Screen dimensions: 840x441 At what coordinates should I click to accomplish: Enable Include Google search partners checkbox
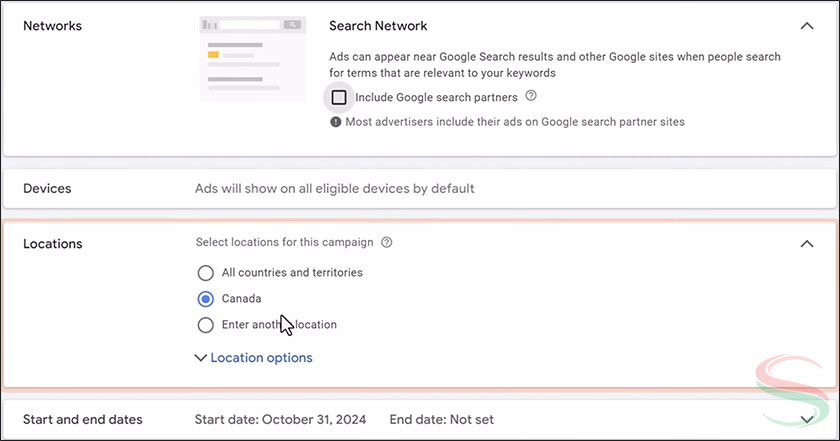[x=339, y=97]
